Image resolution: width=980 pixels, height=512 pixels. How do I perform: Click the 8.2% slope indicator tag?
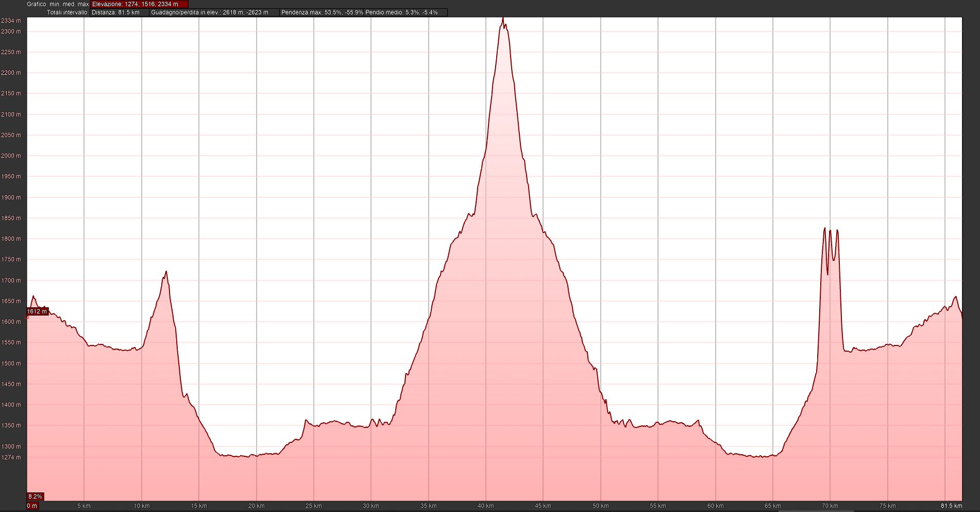coord(35,497)
